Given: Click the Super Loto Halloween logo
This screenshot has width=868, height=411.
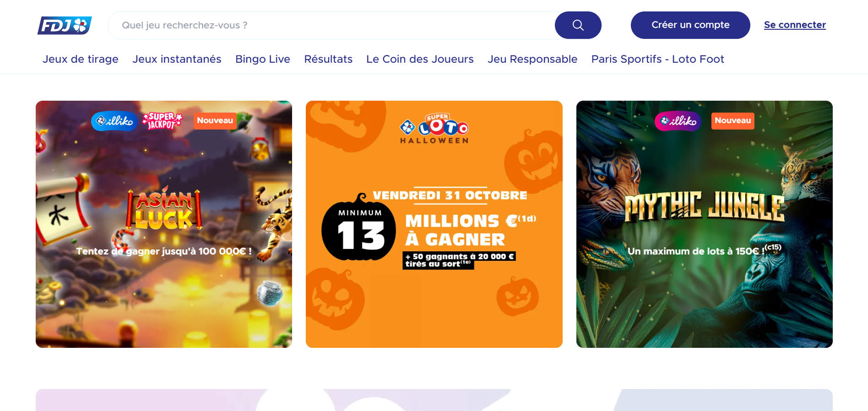Looking at the screenshot, I should tap(434, 129).
